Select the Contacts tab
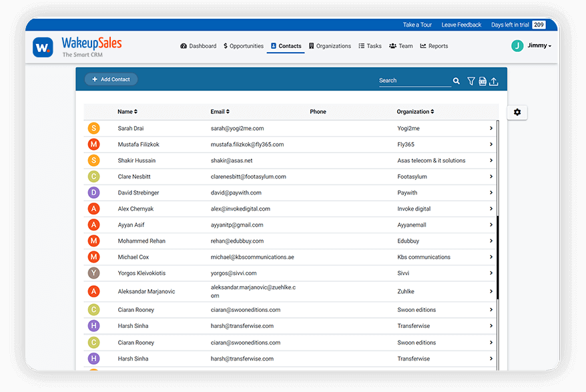This screenshot has height=392, width=586. click(x=286, y=46)
